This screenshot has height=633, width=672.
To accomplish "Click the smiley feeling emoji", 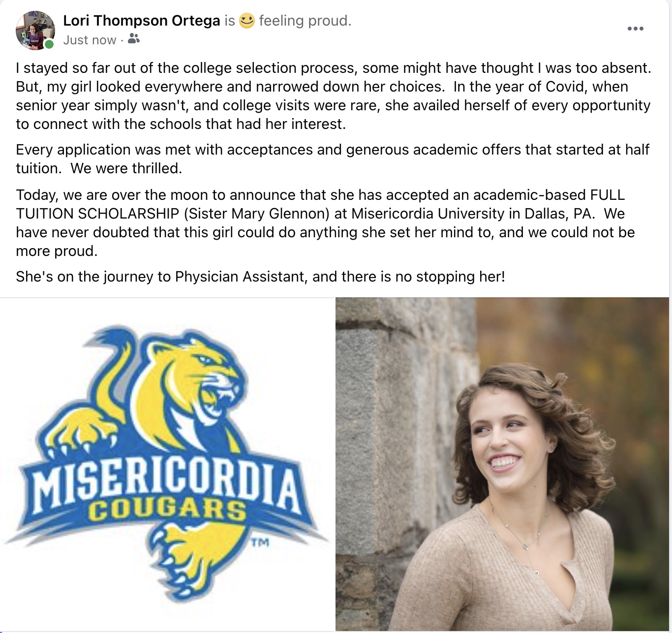I will point(247,21).
